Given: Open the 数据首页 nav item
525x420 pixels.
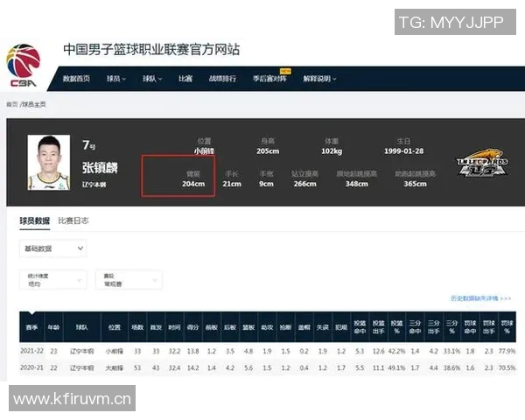Looking at the screenshot, I should [76, 79].
